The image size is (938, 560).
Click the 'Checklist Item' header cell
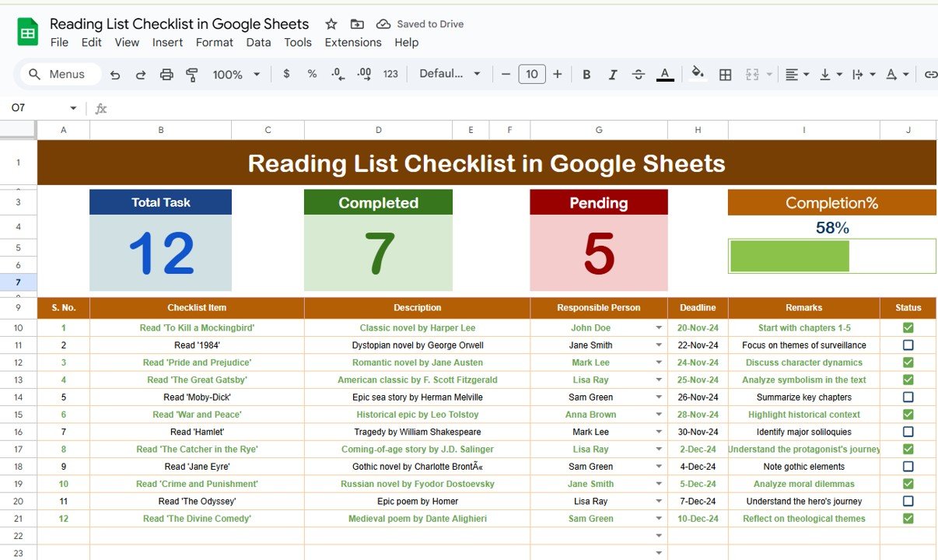coord(197,308)
